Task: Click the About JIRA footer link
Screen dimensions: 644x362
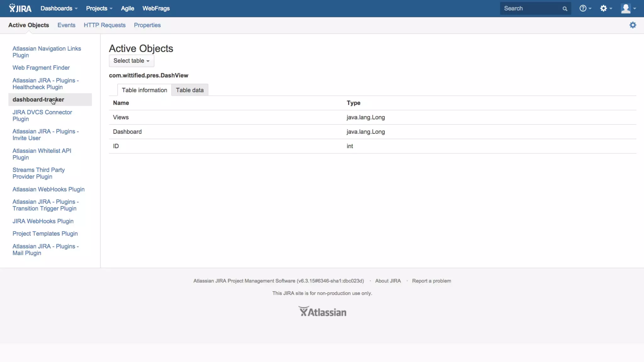Action: tap(388, 281)
